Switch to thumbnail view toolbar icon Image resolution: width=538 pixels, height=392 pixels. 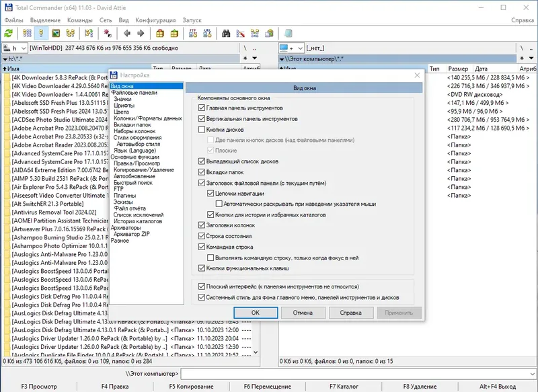[x=56, y=33]
